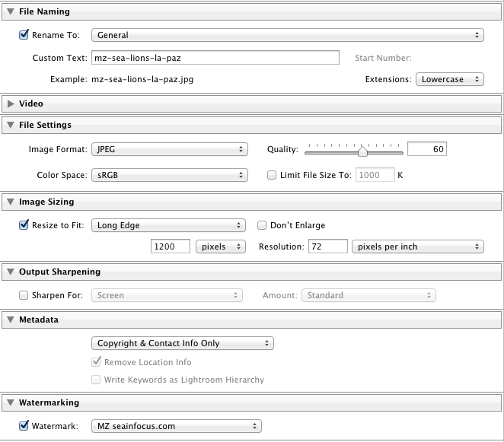Open the Image Format JPEG dropdown
Viewport: 504px width, 442px height.
pyautogui.click(x=169, y=150)
